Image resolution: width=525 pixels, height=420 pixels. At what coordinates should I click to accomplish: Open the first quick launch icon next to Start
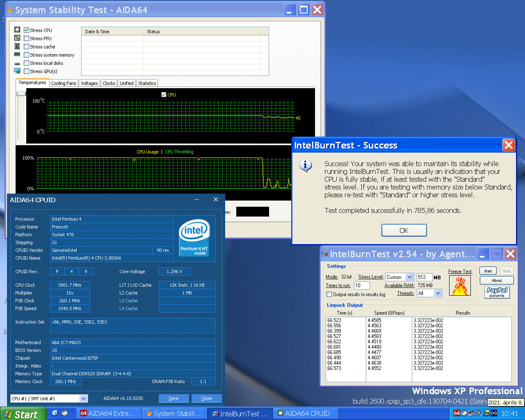click(x=55, y=413)
